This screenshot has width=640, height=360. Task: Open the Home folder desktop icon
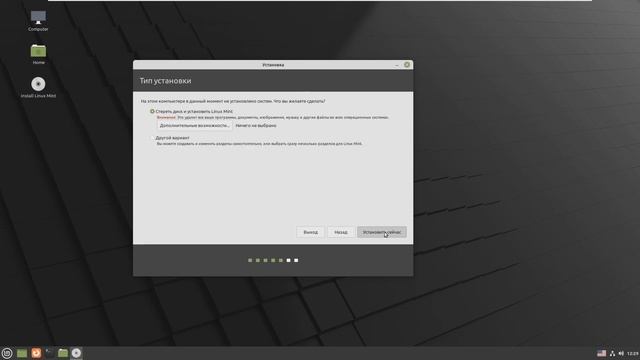pos(38,54)
